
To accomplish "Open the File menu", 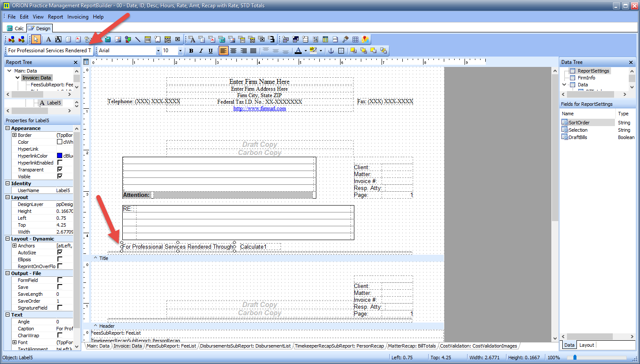I will tap(12, 17).
